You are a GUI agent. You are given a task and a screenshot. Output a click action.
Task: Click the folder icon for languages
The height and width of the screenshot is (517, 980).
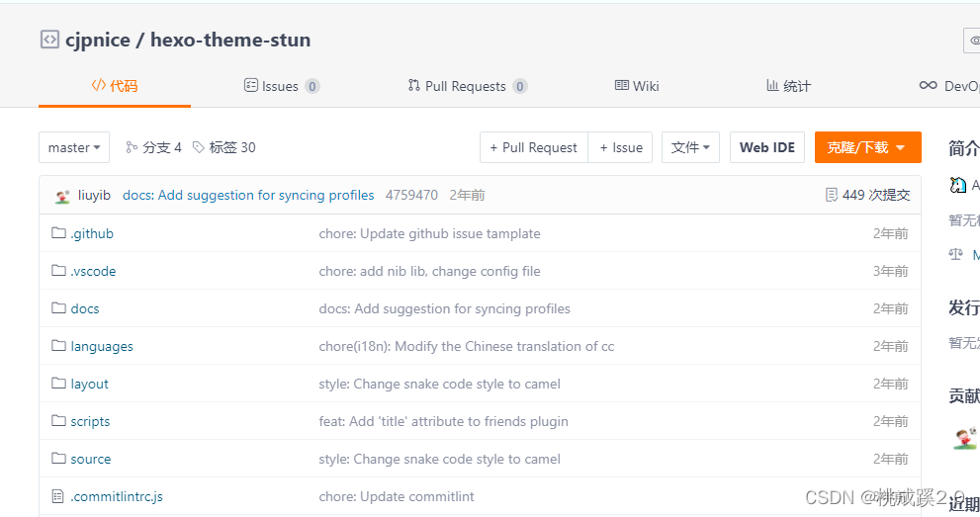(x=58, y=345)
